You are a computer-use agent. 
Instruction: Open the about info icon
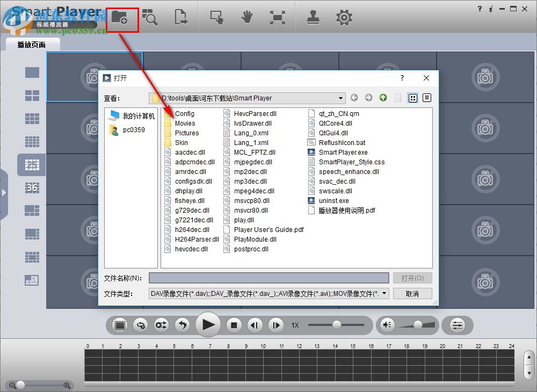coord(491,9)
